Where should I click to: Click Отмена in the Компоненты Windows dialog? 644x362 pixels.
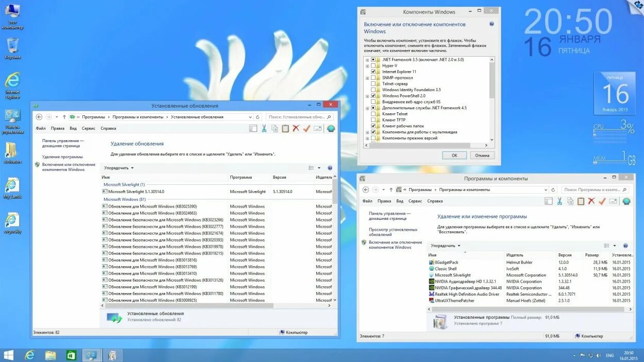pos(482,155)
